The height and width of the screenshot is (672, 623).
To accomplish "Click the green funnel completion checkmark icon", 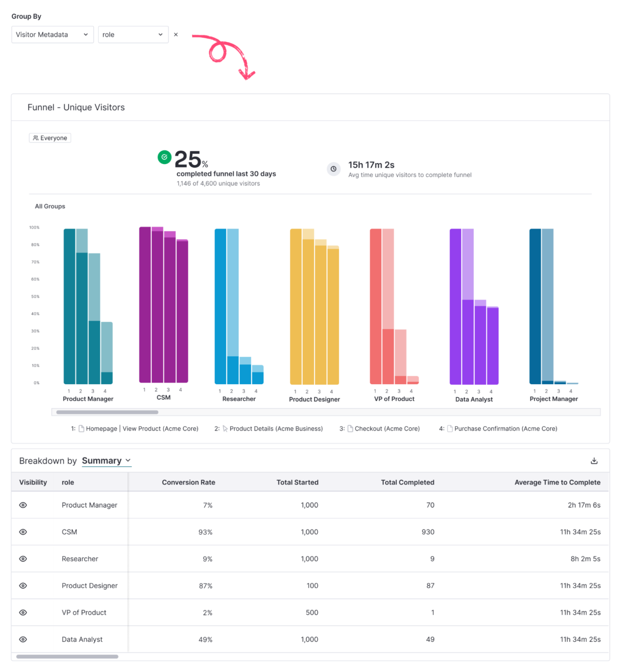I will pos(164,157).
